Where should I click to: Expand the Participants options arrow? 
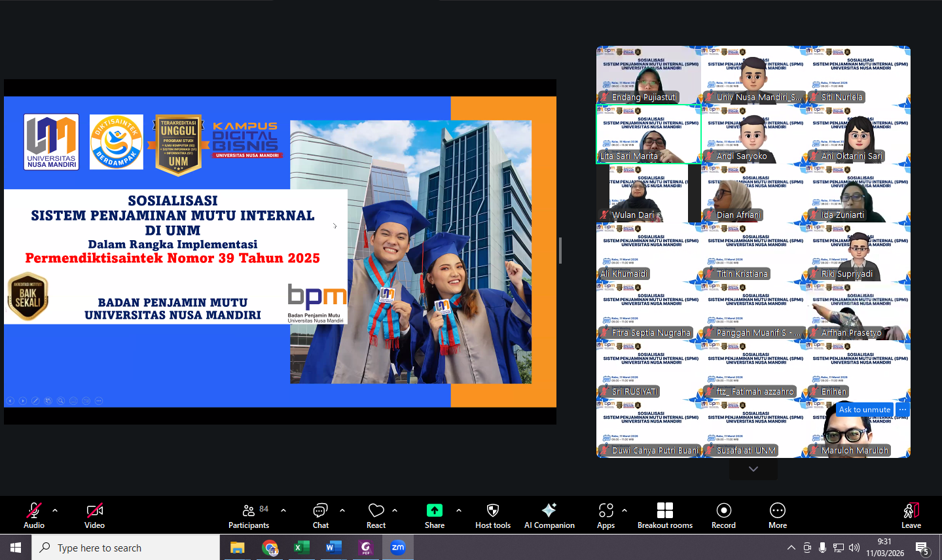click(x=283, y=510)
